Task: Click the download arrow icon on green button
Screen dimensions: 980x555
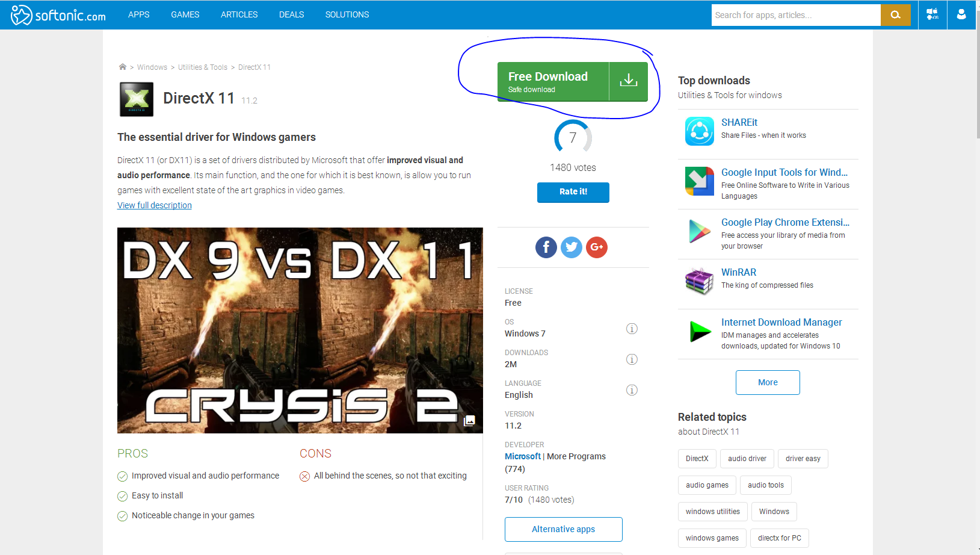Action: (629, 81)
